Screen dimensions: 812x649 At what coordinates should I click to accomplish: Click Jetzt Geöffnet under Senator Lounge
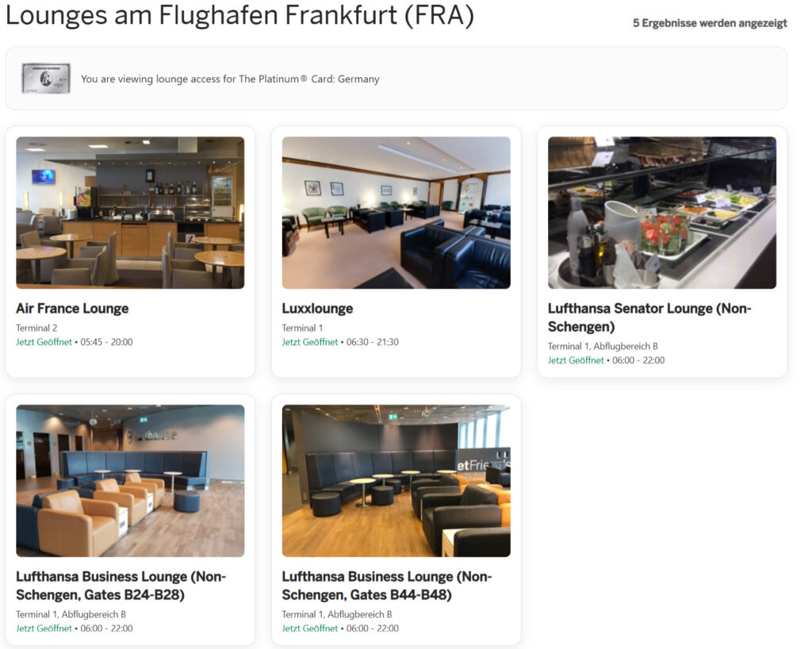pyautogui.click(x=576, y=360)
